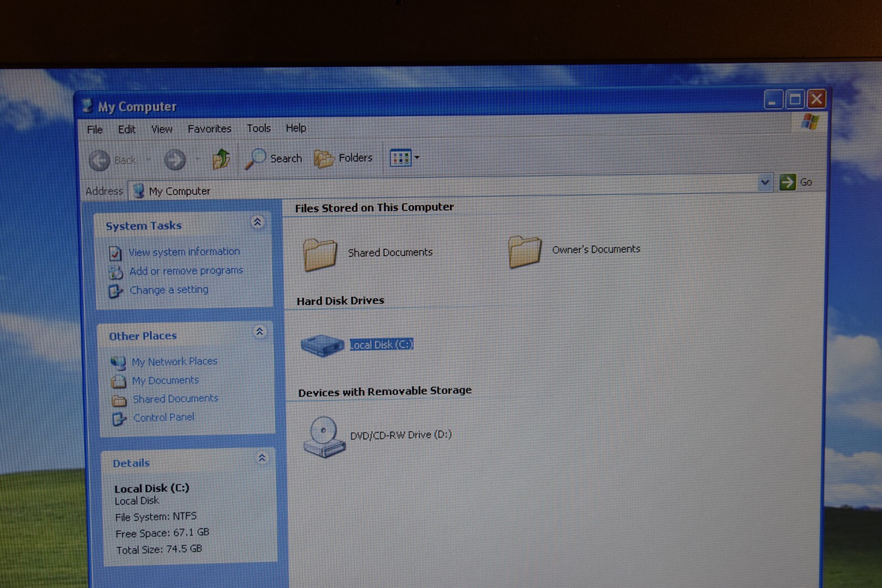Image resolution: width=882 pixels, height=588 pixels.
Task: Click the File System: NTFS detail
Action: (155, 517)
